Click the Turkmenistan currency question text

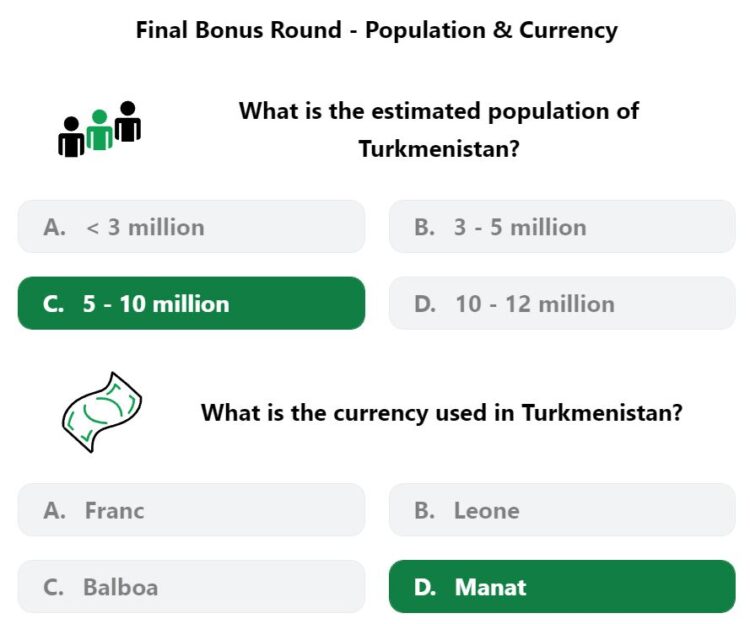click(x=441, y=413)
